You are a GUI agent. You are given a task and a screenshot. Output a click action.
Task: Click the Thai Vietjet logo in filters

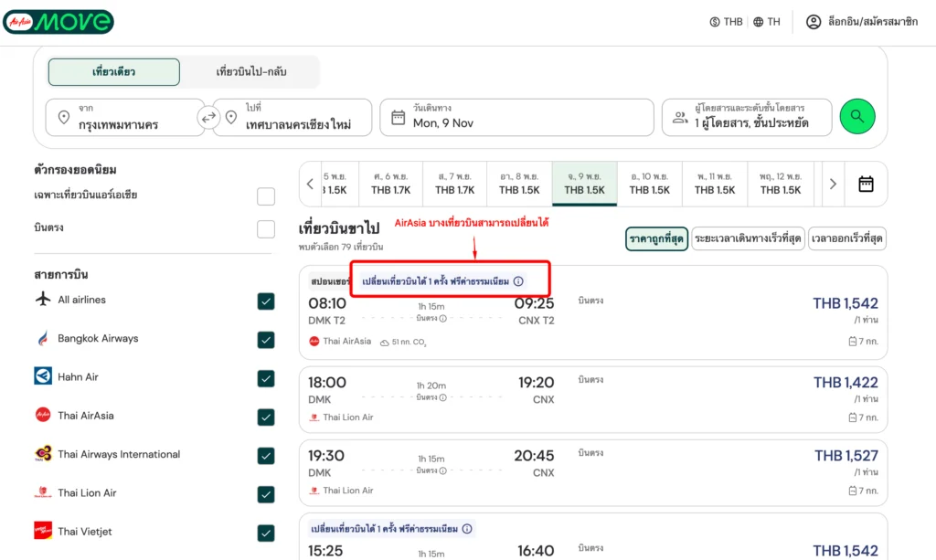pos(43,531)
